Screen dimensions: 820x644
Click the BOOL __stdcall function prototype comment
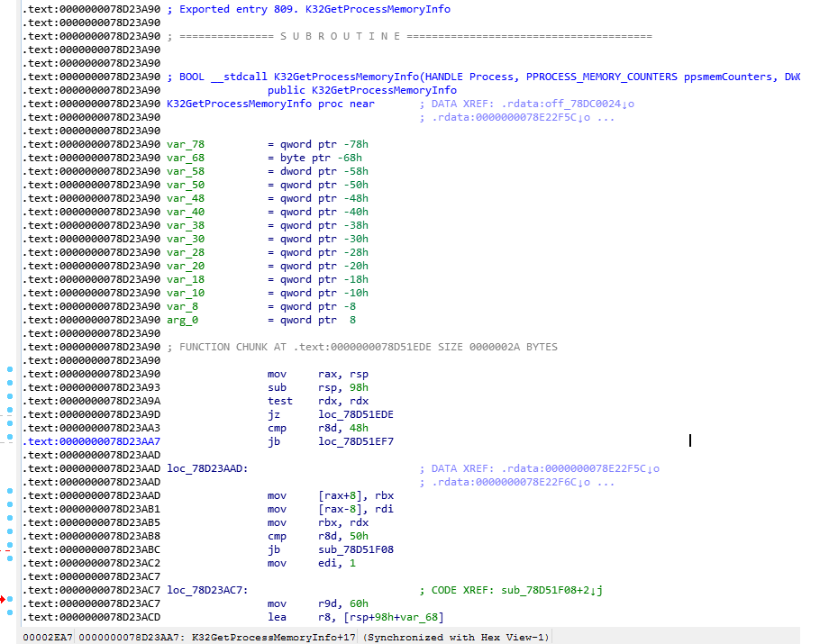484,77
